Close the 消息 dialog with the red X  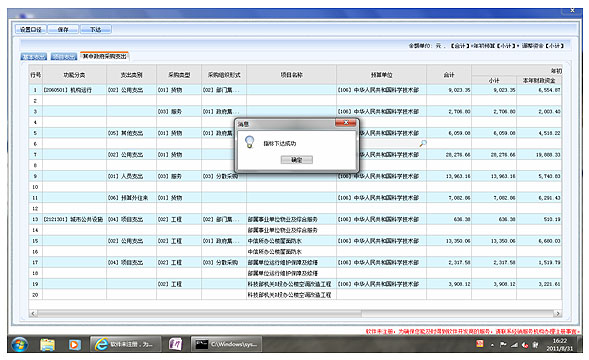[x=346, y=123]
